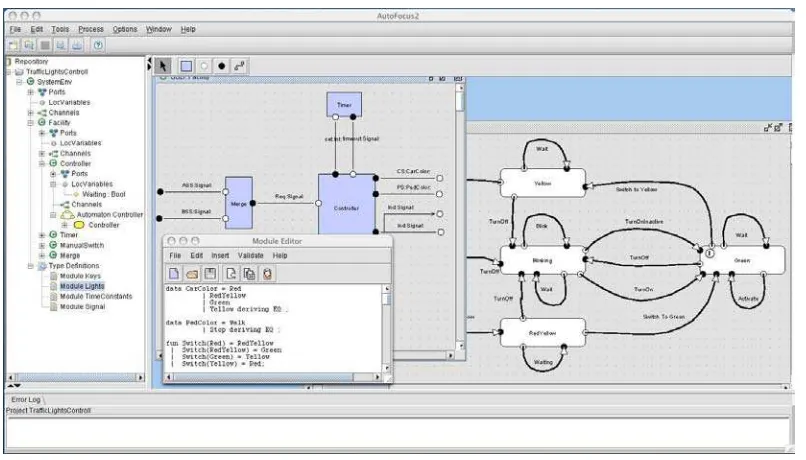806x460 pixels.
Task: Select the Repository root tree item
Action: click(31, 61)
